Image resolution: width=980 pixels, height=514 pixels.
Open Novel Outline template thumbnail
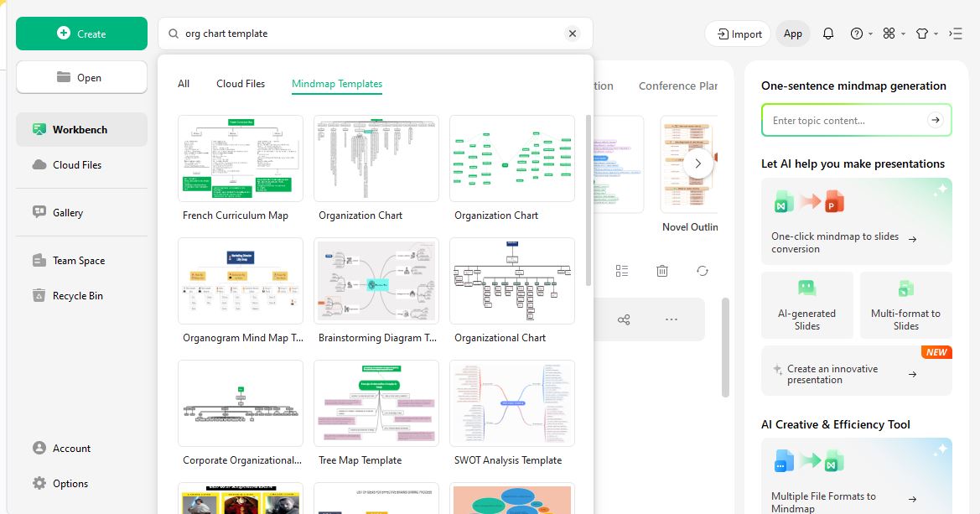[x=689, y=164]
